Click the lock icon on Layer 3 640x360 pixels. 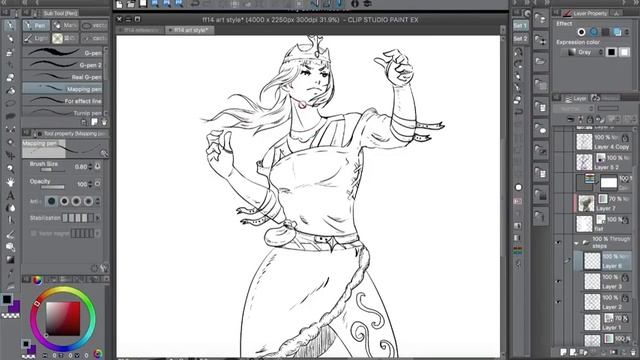point(625,278)
